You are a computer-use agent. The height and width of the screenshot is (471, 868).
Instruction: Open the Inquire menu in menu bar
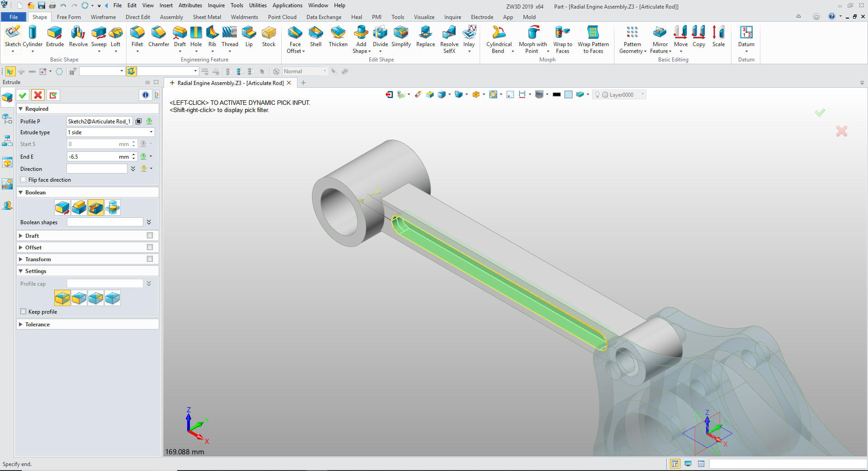[216, 5]
